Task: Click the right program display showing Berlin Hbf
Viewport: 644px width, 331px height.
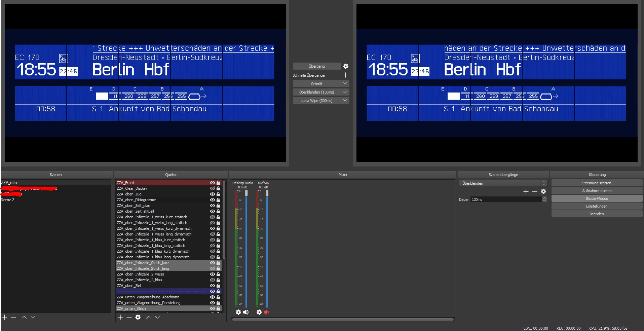Action: [497, 83]
